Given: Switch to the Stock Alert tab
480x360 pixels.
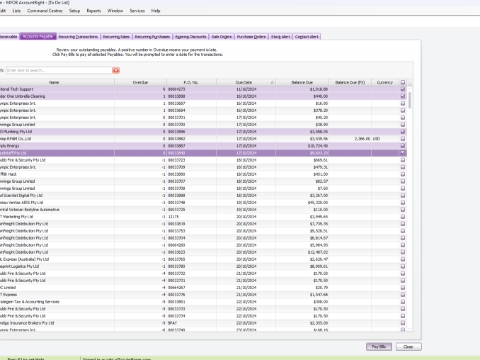Looking at the screenshot, I should 281,37.
